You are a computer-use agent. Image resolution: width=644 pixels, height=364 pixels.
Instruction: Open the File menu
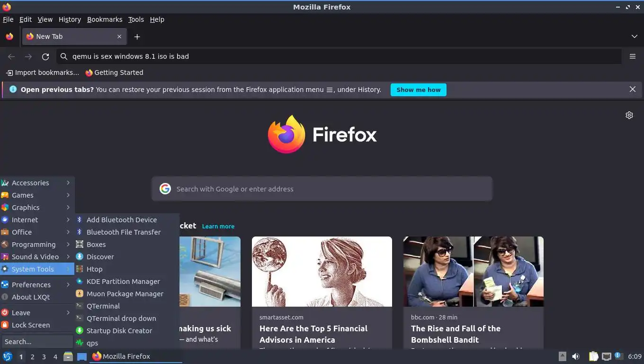(8, 19)
